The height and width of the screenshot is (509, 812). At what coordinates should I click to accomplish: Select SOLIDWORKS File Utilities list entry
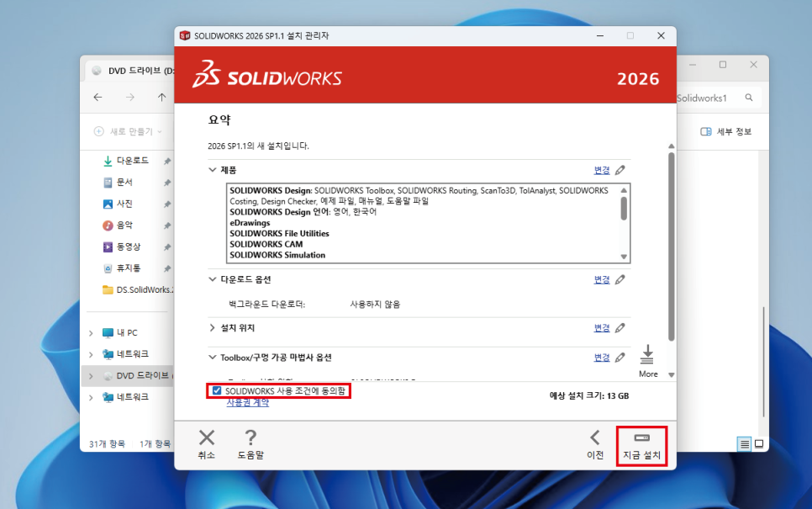click(280, 234)
